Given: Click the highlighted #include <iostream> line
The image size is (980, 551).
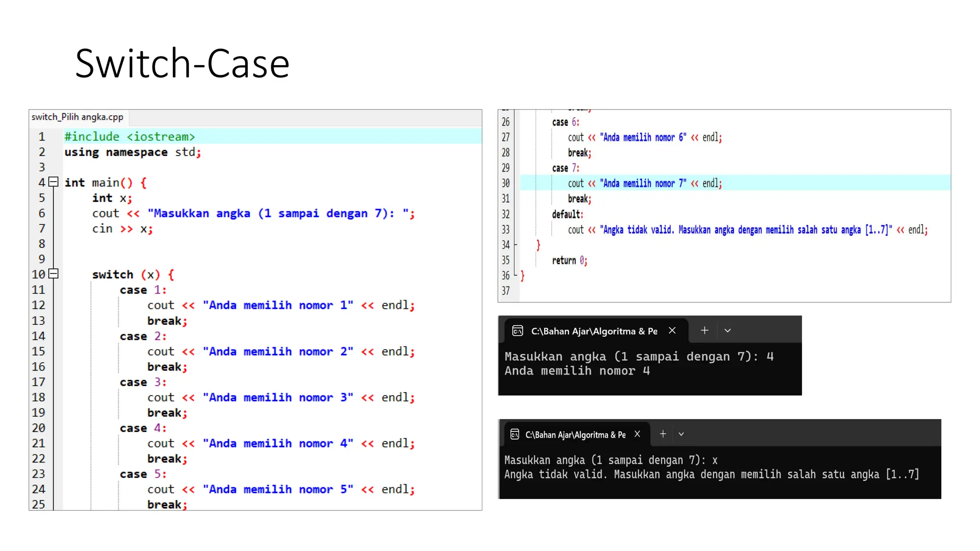Looking at the screenshot, I should tap(130, 136).
